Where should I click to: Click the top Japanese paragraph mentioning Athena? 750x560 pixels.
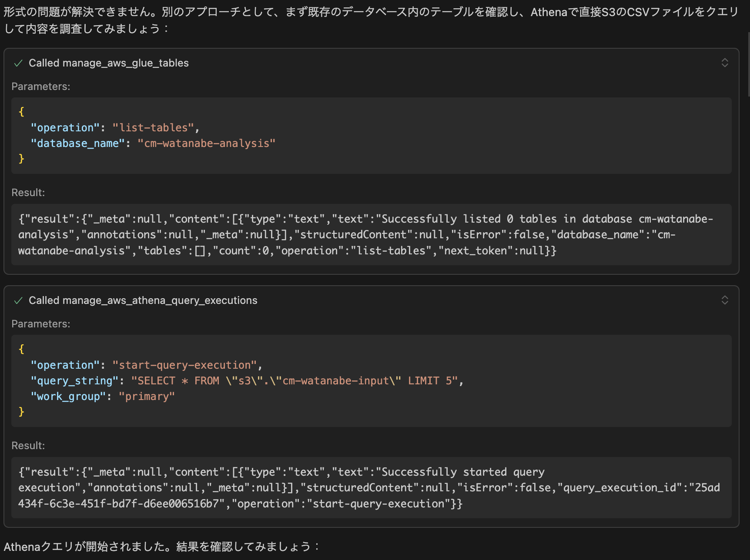[371, 20]
